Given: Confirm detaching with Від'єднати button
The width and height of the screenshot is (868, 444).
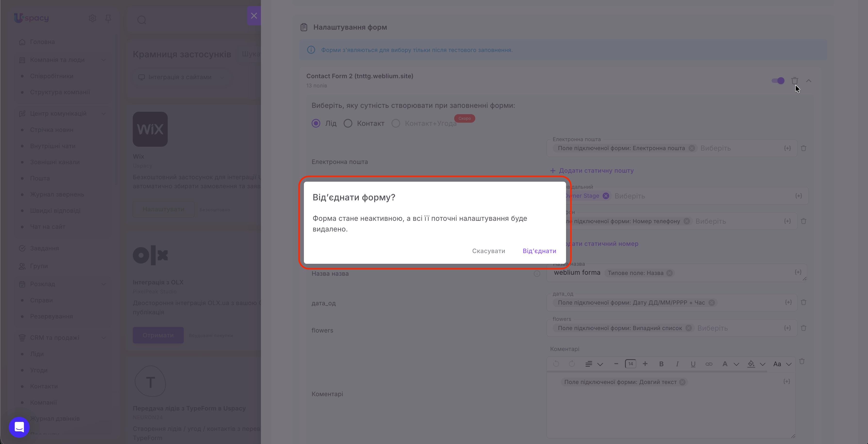Looking at the screenshot, I should pos(539,251).
